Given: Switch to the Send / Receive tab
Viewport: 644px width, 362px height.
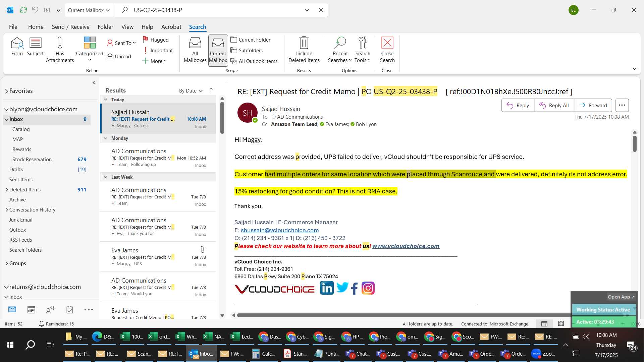Looking at the screenshot, I should pyautogui.click(x=70, y=27).
